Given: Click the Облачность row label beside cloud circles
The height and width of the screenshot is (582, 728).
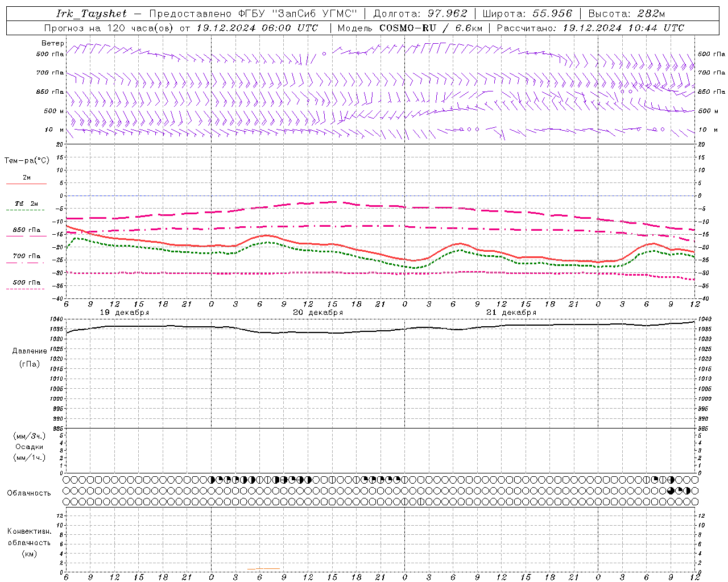Looking at the screenshot, I should tap(29, 493).
